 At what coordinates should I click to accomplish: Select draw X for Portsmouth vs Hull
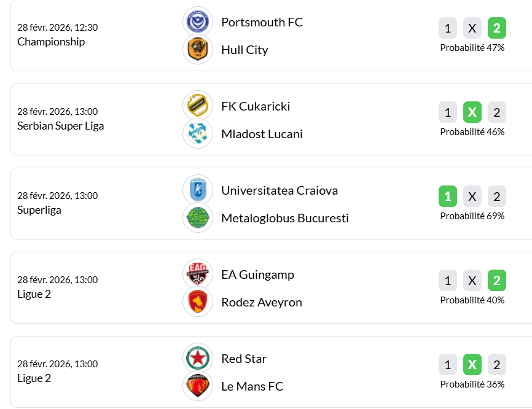click(472, 28)
